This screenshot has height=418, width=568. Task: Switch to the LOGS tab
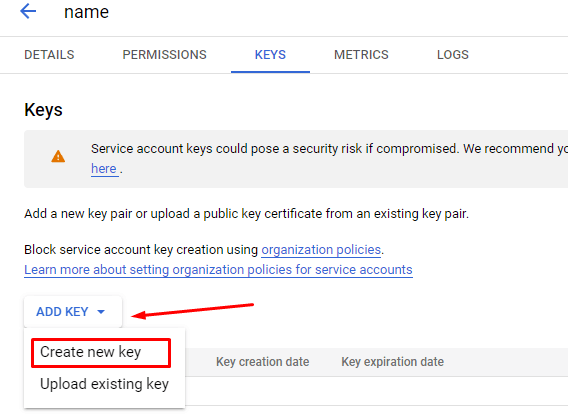tap(453, 55)
